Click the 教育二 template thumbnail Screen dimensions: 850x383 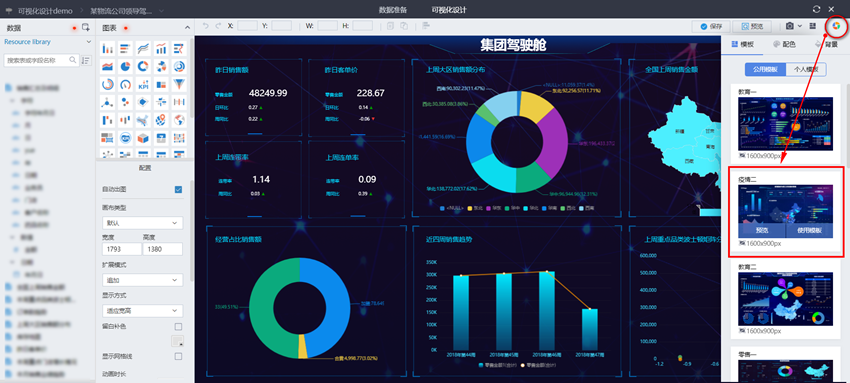pyautogui.click(x=785, y=299)
